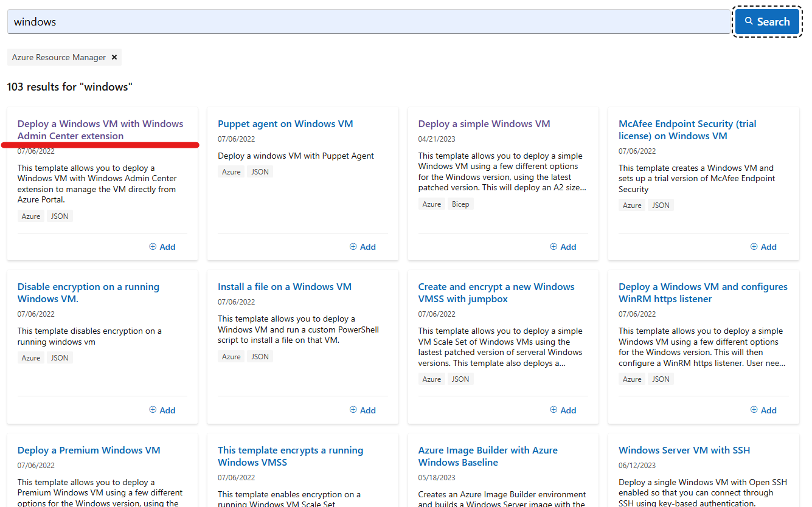
Task: Click "Deploy a windows VM with Puppet Agent" description
Action: 296,156
